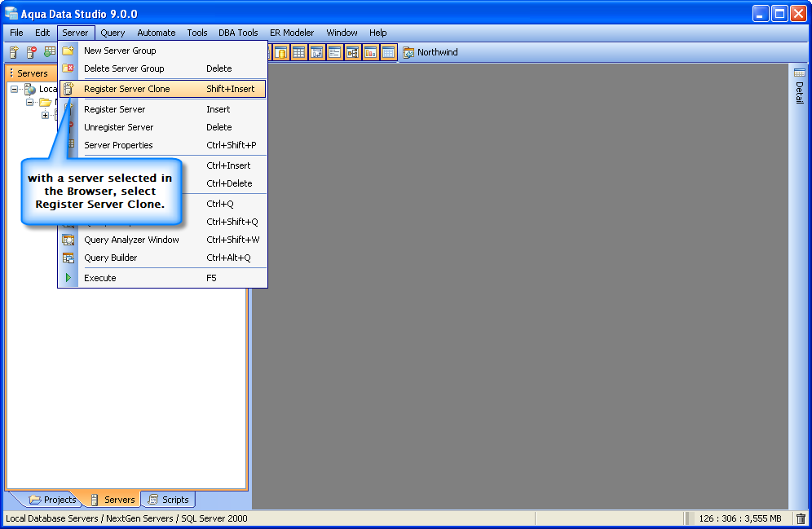Open the Edit menu
The width and height of the screenshot is (812, 529).
[x=42, y=33]
